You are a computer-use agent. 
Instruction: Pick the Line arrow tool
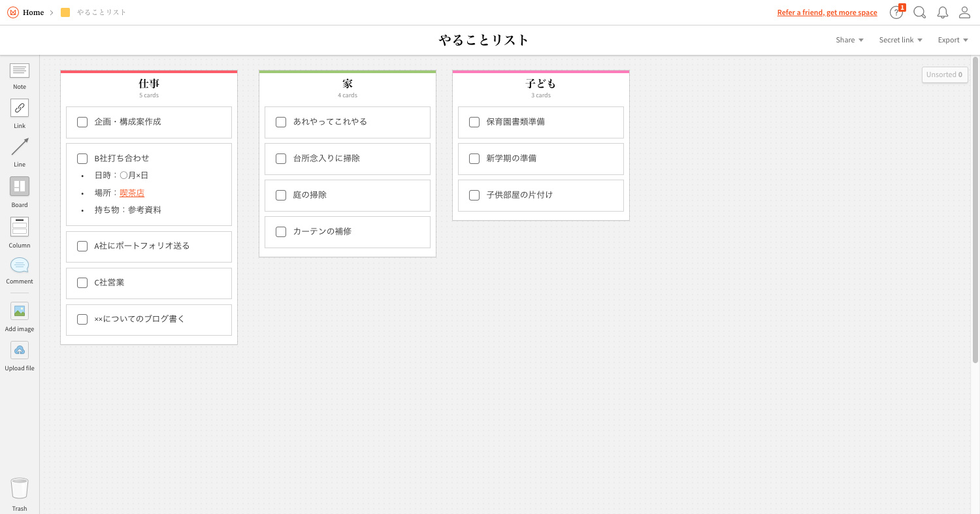tap(20, 147)
